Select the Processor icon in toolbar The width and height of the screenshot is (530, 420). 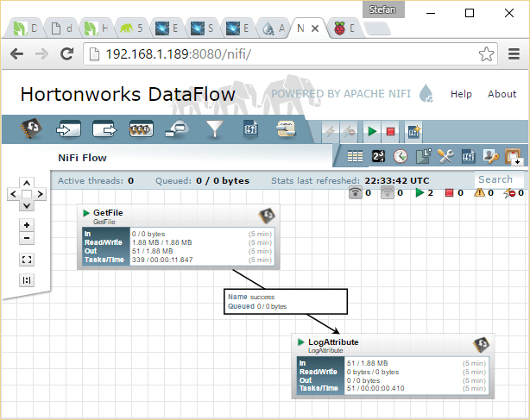(33, 130)
